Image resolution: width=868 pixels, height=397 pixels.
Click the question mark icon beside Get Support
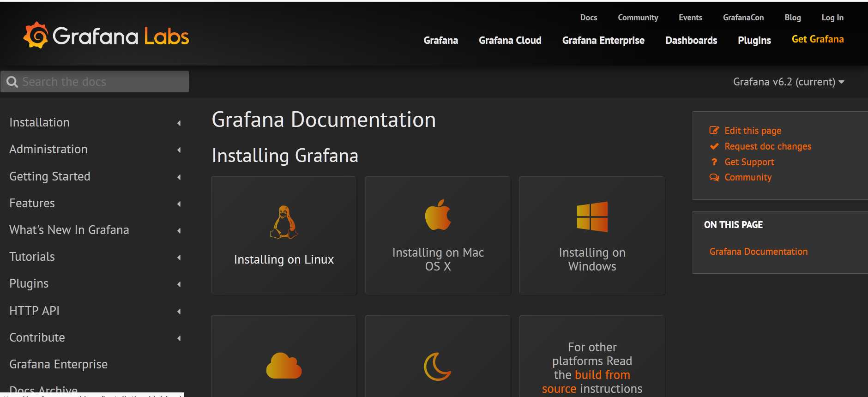pos(714,162)
